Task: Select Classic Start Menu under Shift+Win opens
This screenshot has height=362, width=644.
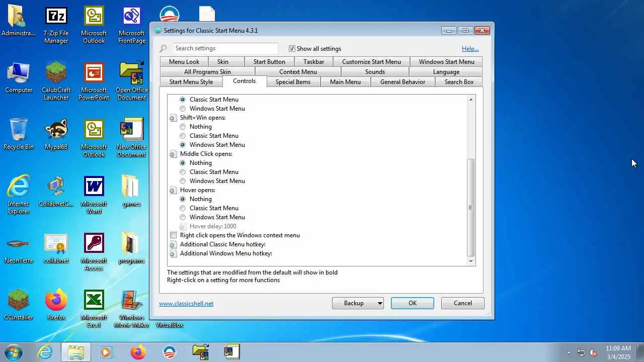Action: click(183, 136)
